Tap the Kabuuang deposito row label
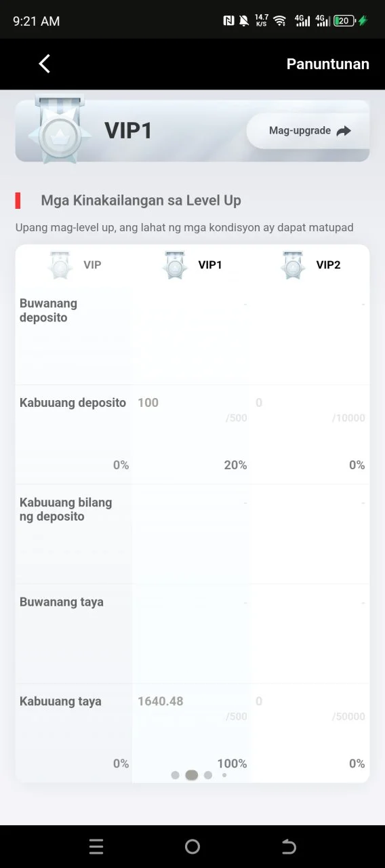The width and height of the screenshot is (385, 868). (x=73, y=403)
